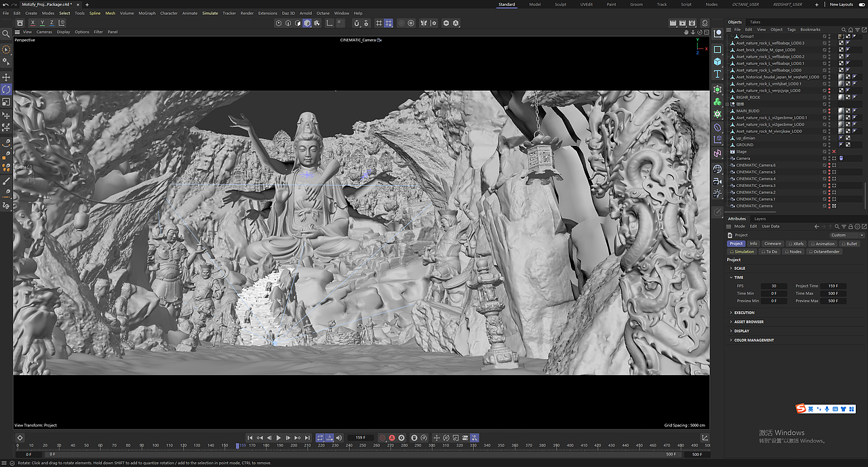Toggle Stage object red X enable mark
The width and height of the screenshot is (868, 467).
[x=833, y=152]
